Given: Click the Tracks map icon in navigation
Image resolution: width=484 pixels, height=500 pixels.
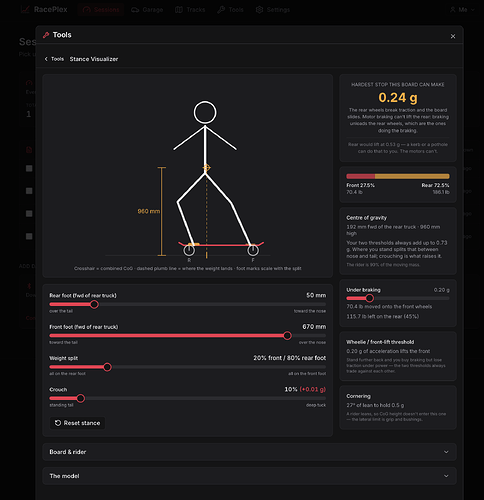Looking at the screenshot, I should pyautogui.click(x=179, y=10).
